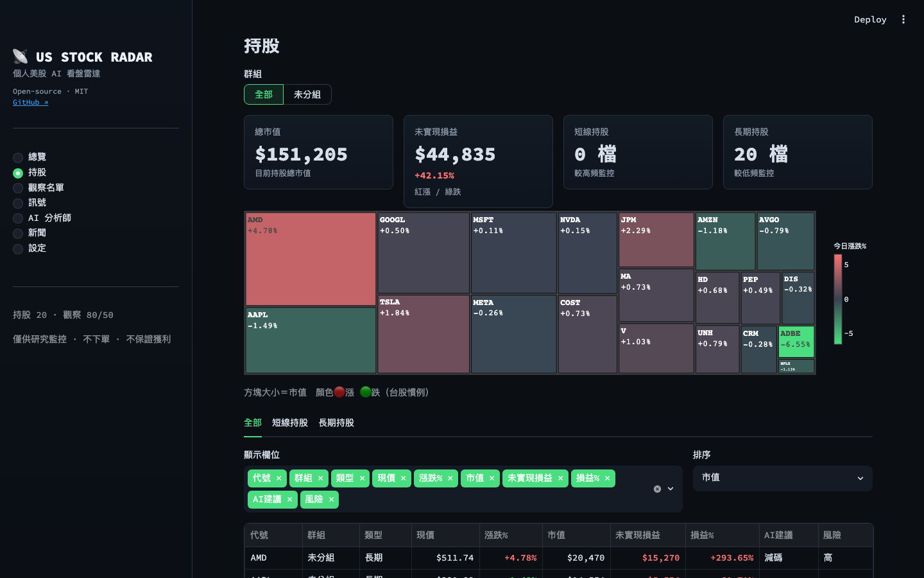The height and width of the screenshot is (578, 924).
Task: Click the radar logo icon
Action: click(21, 57)
